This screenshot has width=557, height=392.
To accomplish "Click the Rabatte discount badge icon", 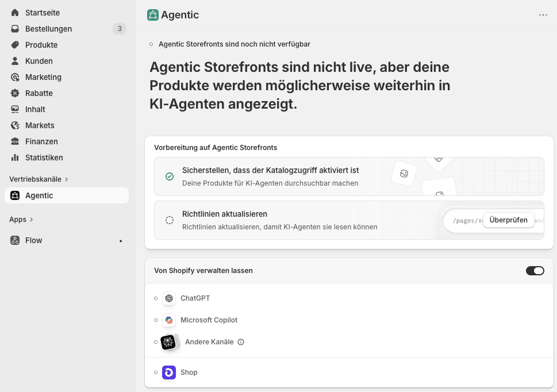I will click(15, 93).
